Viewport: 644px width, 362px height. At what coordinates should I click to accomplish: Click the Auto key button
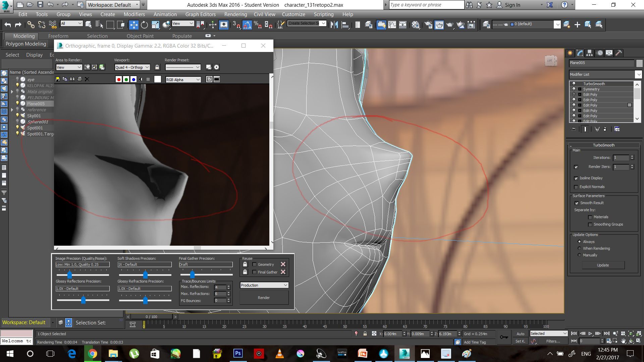[520, 334]
